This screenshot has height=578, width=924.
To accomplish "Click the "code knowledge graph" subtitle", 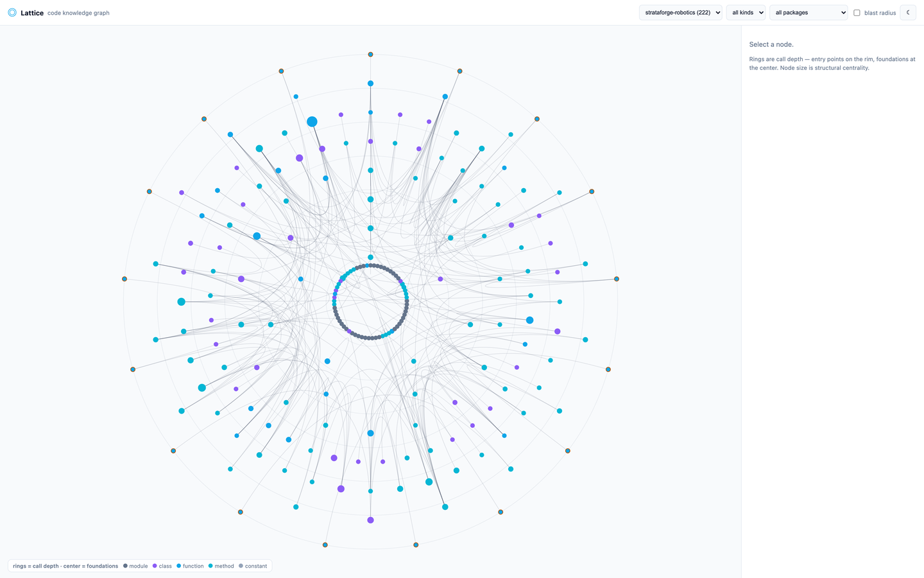I will pyautogui.click(x=78, y=13).
